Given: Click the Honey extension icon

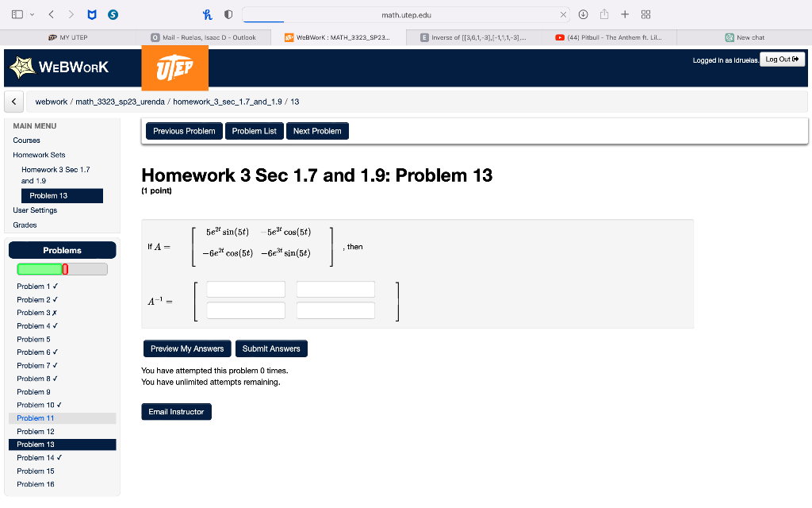Looking at the screenshot, I should (x=208, y=14).
